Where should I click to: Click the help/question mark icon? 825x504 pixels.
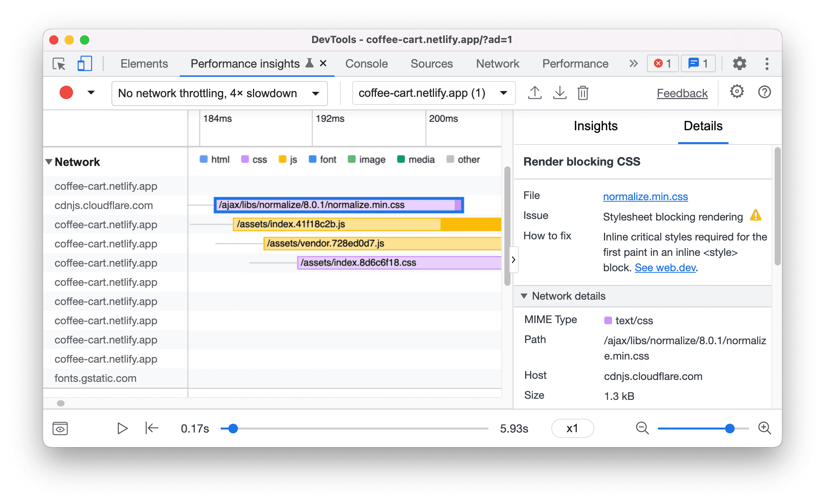tap(764, 93)
